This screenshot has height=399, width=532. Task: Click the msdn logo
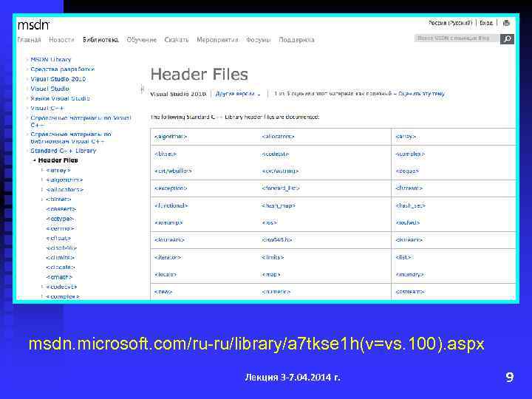[33, 25]
